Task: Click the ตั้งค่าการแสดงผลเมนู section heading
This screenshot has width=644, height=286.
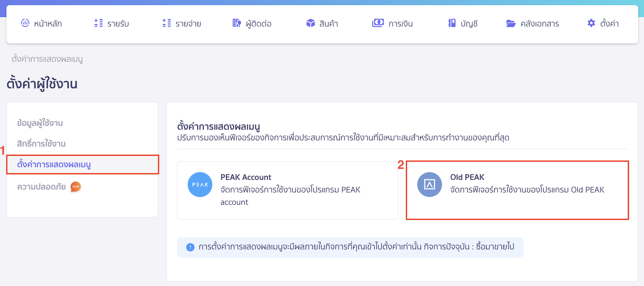Action: tap(219, 126)
